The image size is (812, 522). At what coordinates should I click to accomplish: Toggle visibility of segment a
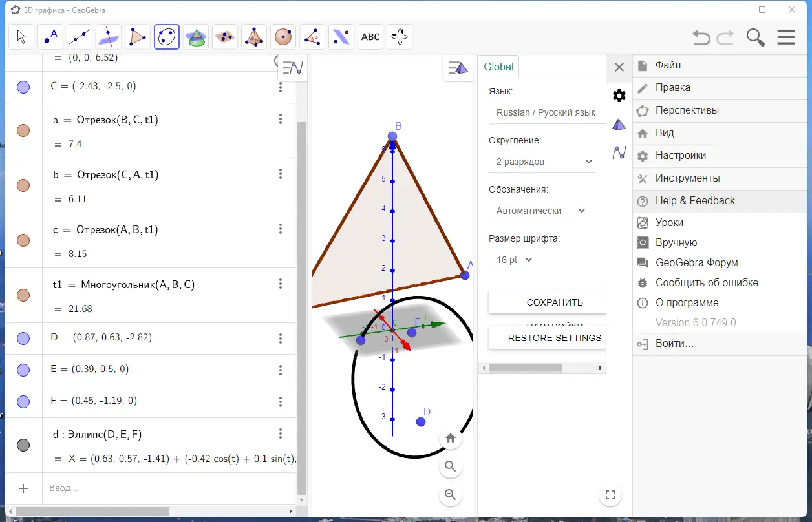click(x=23, y=130)
